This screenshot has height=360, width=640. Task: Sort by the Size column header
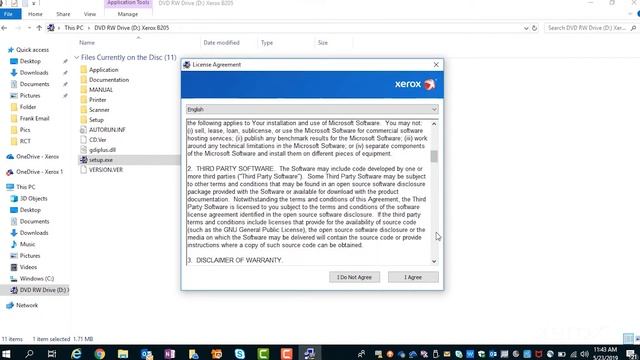click(323, 42)
